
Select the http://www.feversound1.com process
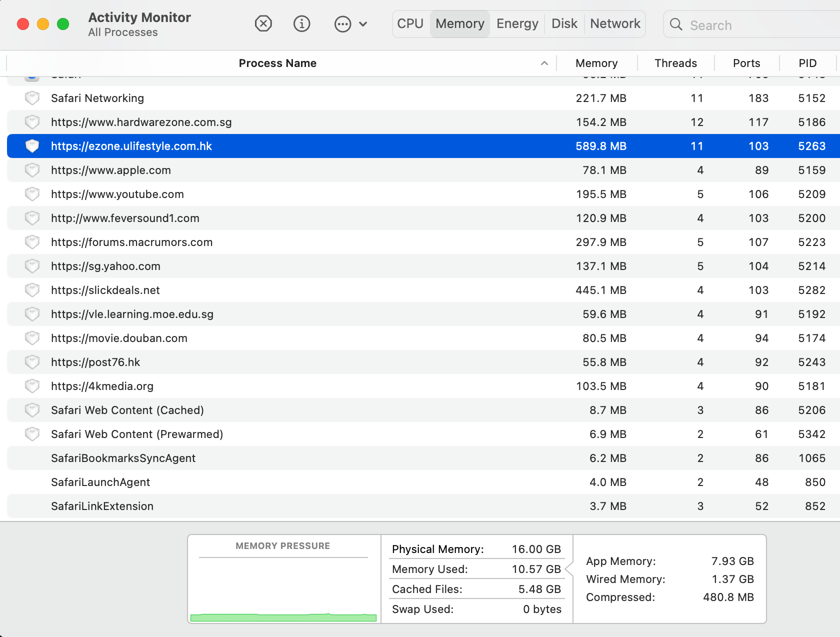click(125, 218)
